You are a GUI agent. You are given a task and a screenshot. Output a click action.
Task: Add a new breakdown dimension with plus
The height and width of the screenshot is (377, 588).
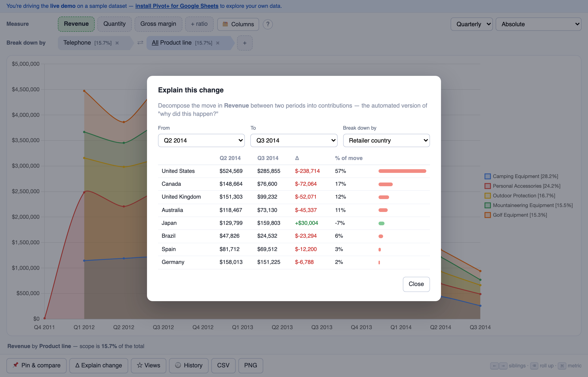click(x=245, y=43)
